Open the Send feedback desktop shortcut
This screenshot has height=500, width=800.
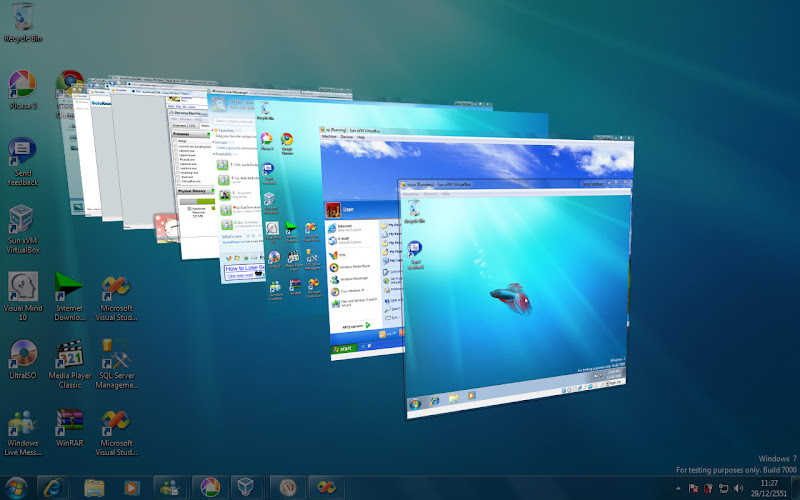[x=22, y=162]
